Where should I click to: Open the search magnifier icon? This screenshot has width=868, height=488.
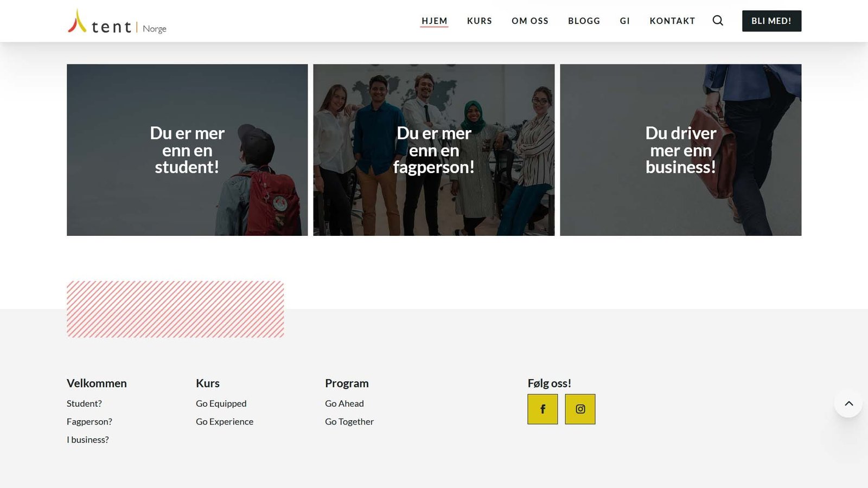(718, 21)
